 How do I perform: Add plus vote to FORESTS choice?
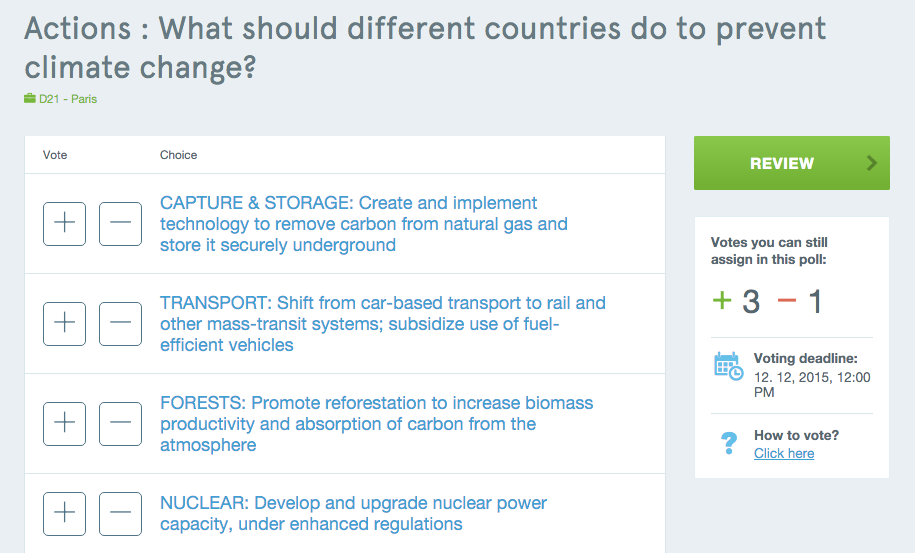tap(64, 424)
